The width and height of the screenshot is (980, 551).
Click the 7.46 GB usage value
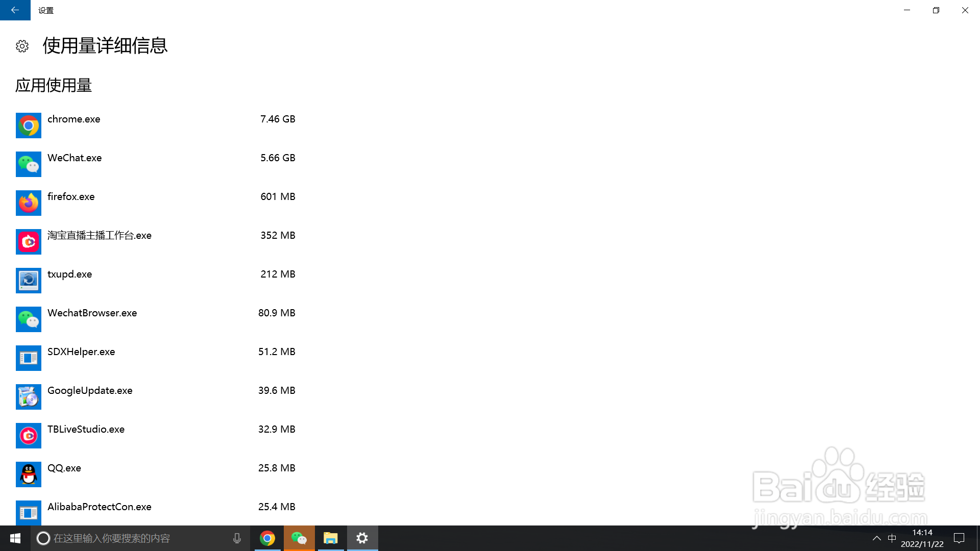278,119
